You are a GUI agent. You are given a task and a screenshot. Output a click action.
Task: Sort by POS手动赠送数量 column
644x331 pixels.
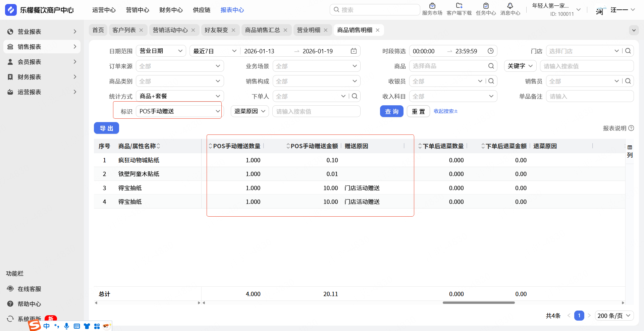(x=210, y=146)
